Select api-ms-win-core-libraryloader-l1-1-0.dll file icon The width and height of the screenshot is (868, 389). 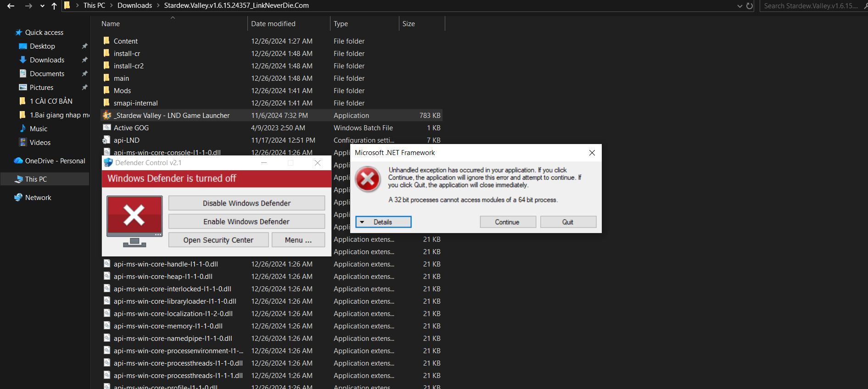(107, 301)
